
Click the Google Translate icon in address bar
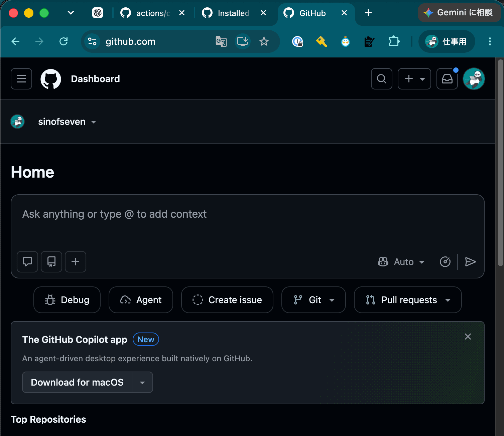pos(221,41)
